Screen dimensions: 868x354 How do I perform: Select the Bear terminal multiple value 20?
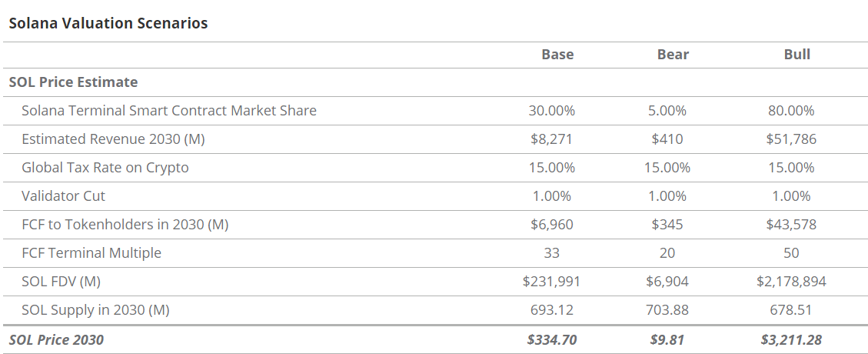tap(667, 252)
